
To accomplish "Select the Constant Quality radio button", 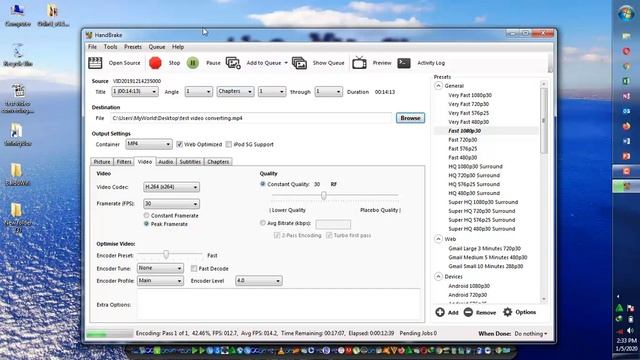I will tap(263, 184).
